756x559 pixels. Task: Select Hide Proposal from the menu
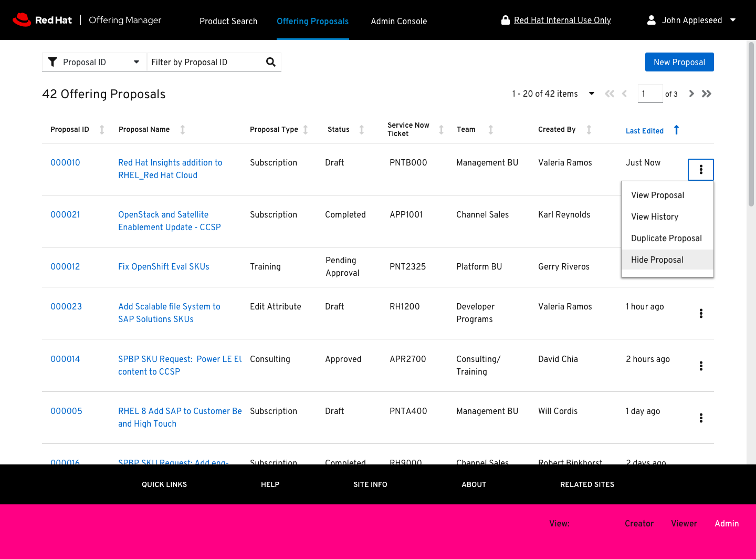(x=657, y=260)
